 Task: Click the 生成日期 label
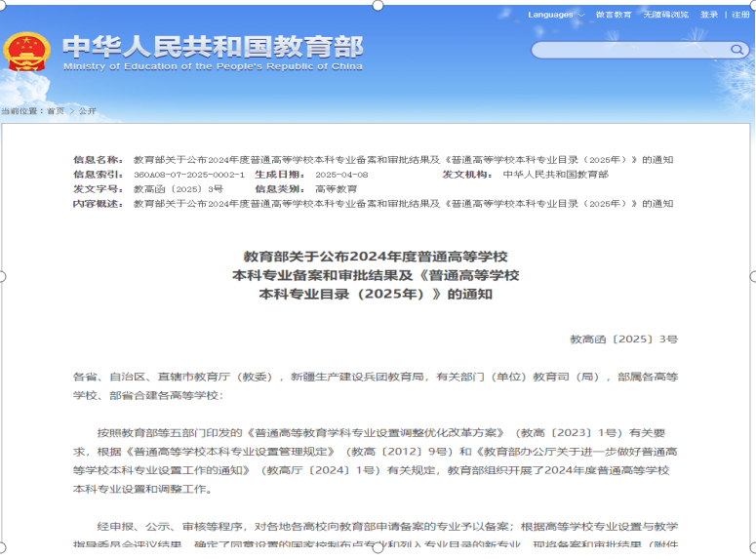point(280,174)
